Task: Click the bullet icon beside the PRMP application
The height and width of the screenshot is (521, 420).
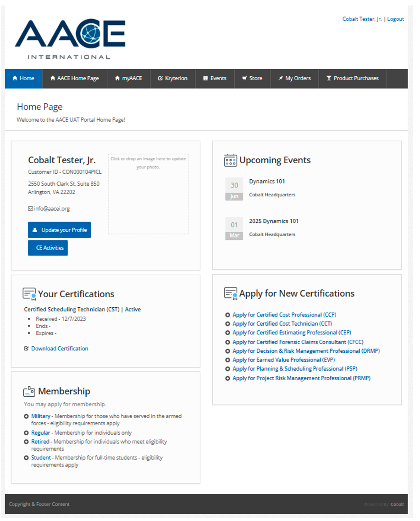Action: coord(227,378)
